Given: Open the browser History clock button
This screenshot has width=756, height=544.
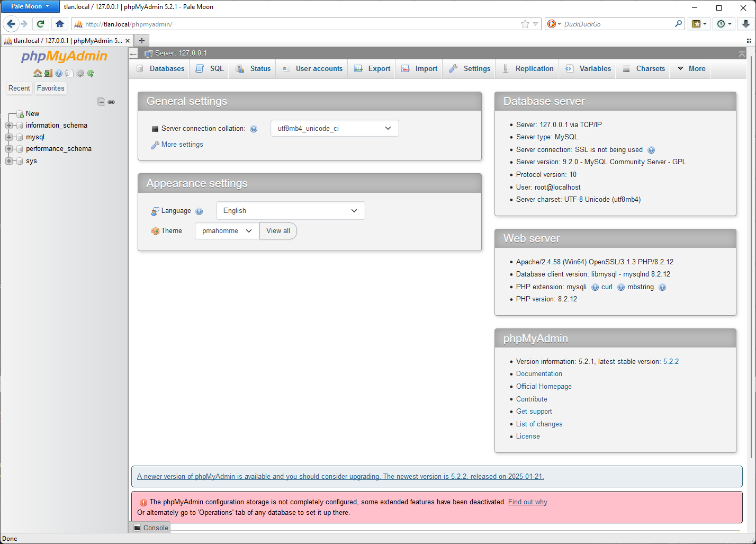Looking at the screenshot, I should pos(724,24).
